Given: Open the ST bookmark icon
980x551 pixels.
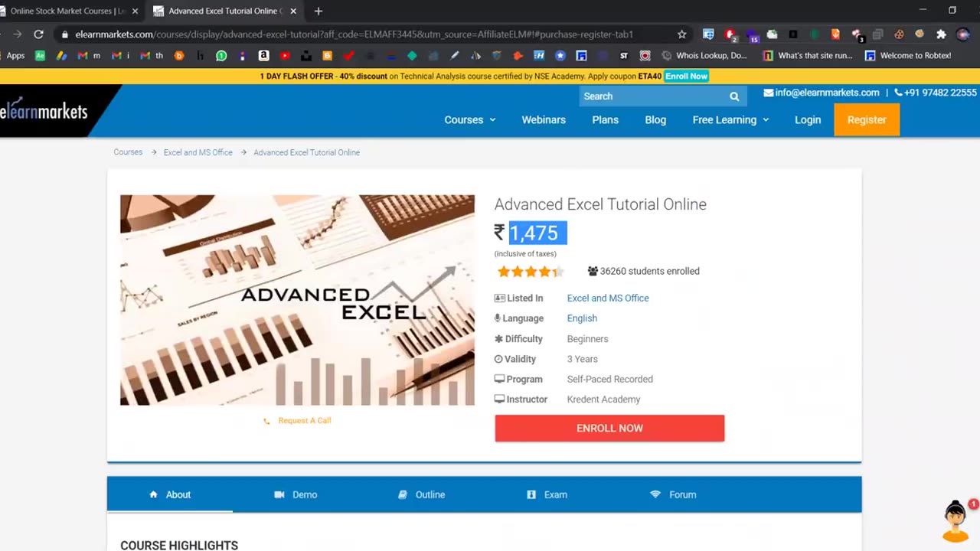Looking at the screenshot, I should (x=624, y=56).
